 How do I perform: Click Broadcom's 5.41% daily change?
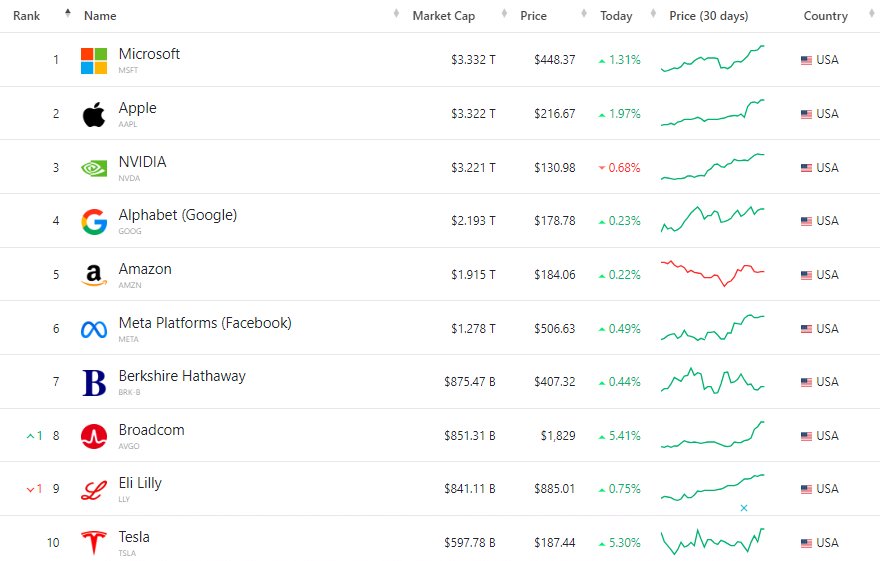point(620,436)
